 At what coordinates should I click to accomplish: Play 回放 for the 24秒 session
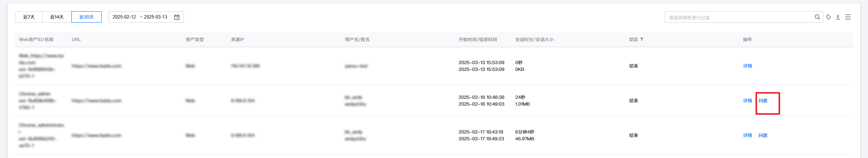[x=763, y=101]
